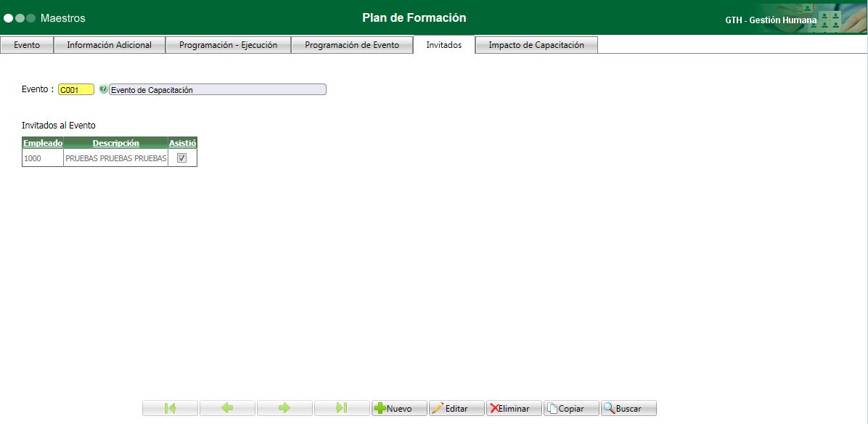Click employee cell 1000
The width and height of the screenshot is (868, 424).
pos(43,158)
